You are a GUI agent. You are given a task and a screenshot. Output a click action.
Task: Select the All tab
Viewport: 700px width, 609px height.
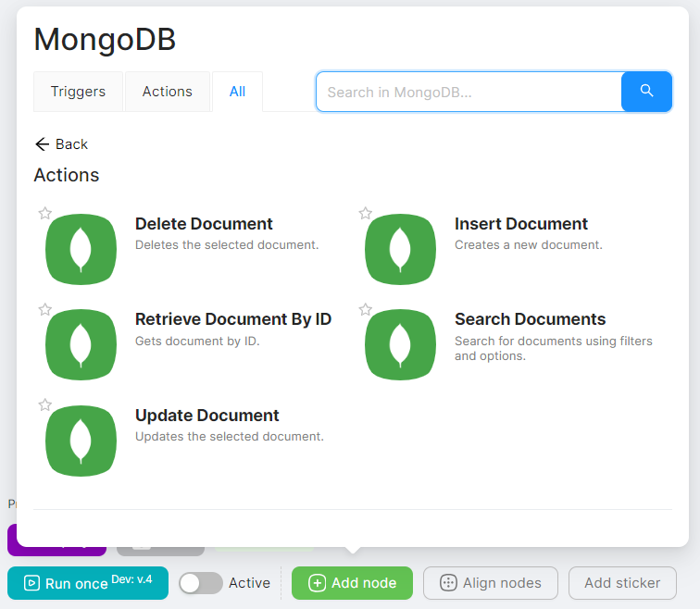(237, 92)
